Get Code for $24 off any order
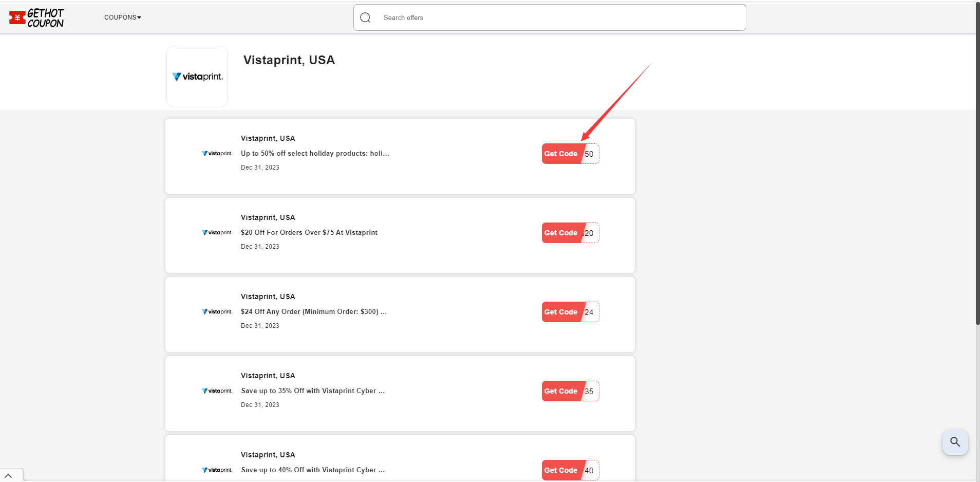Image resolution: width=980 pixels, height=482 pixels. (x=570, y=312)
